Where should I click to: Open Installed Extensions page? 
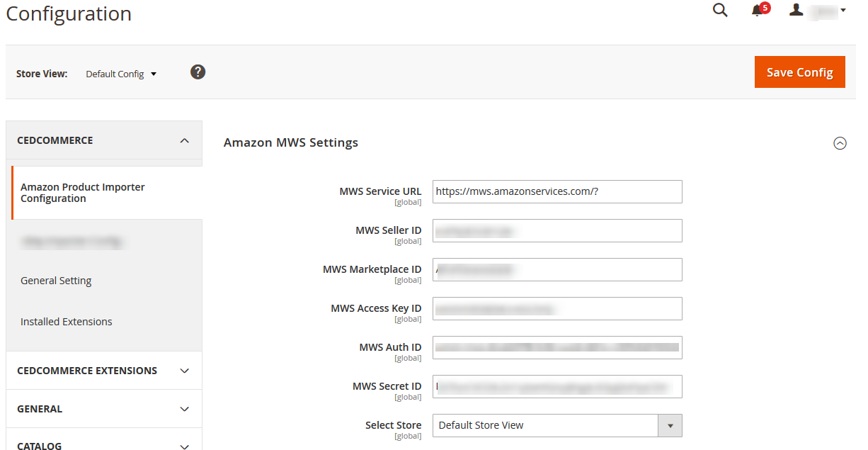66,321
